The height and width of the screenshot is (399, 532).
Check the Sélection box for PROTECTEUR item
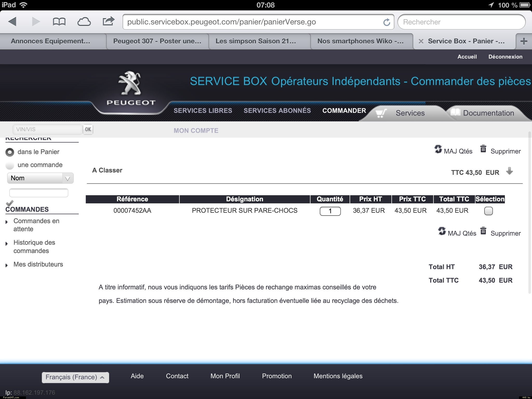pos(488,211)
